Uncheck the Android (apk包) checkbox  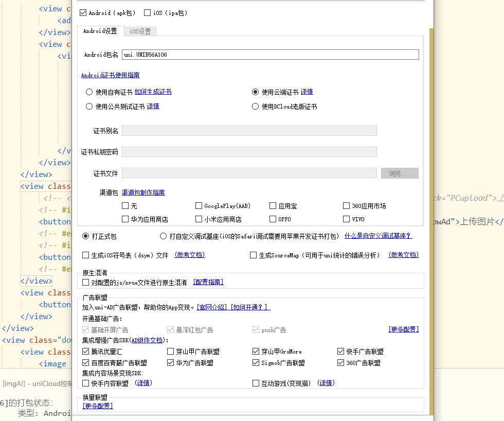[83, 12]
